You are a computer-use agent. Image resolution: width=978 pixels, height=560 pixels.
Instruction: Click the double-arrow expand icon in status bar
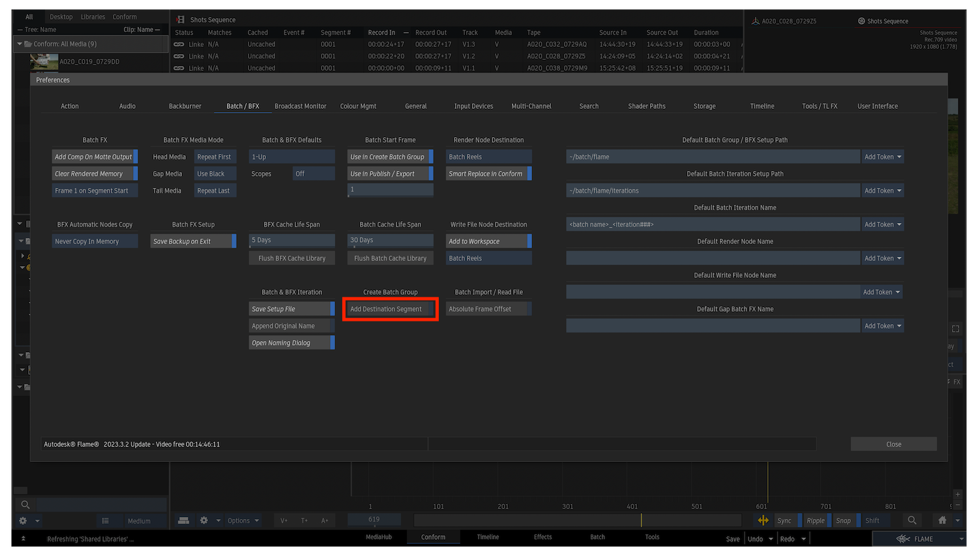[23, 538]
